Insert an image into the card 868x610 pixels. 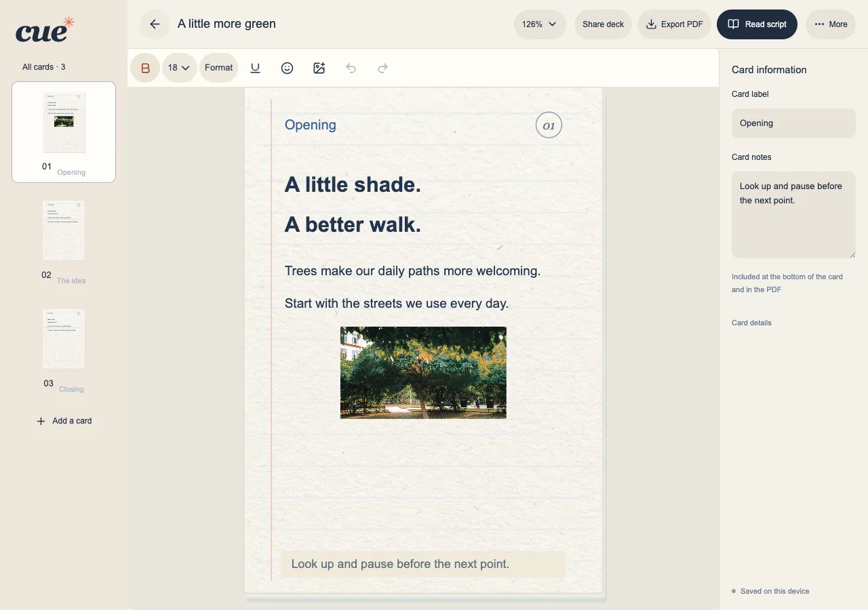pyautogui.click(x=319, y=68)
